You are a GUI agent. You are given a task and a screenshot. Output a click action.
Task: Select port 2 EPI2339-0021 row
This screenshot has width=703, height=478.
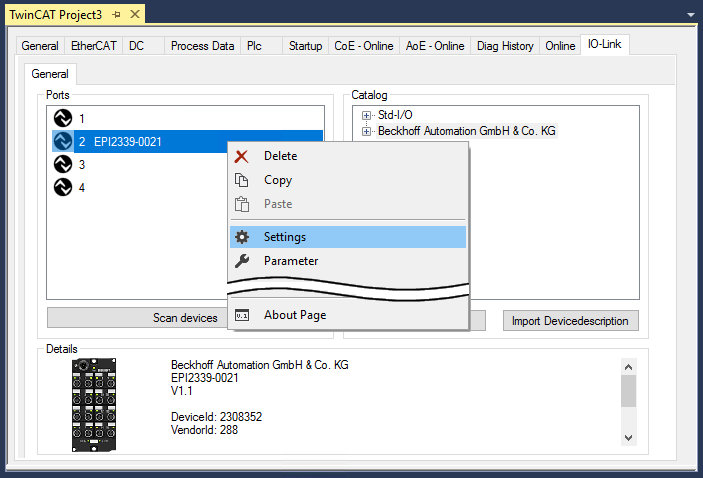tap(185, 141)
